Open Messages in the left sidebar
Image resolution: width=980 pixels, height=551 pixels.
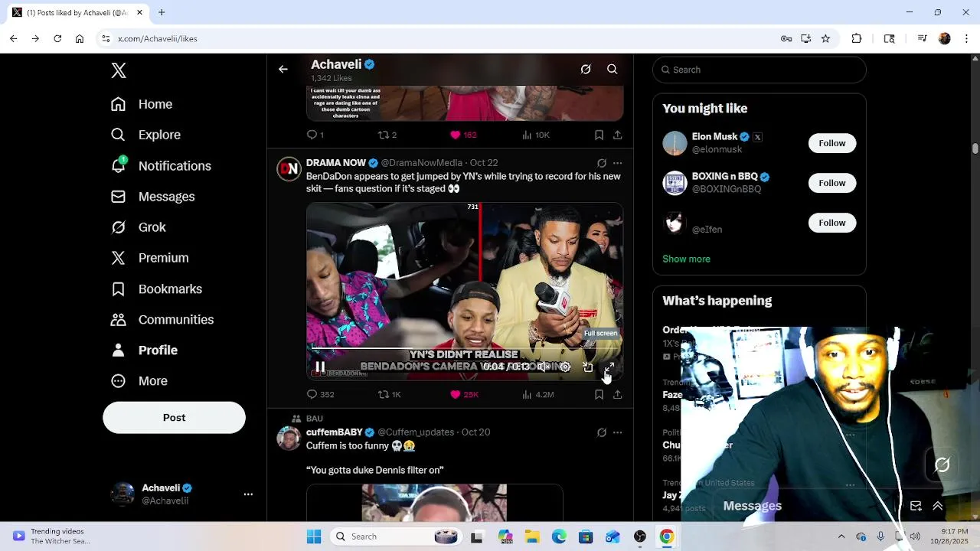point(152,197)
